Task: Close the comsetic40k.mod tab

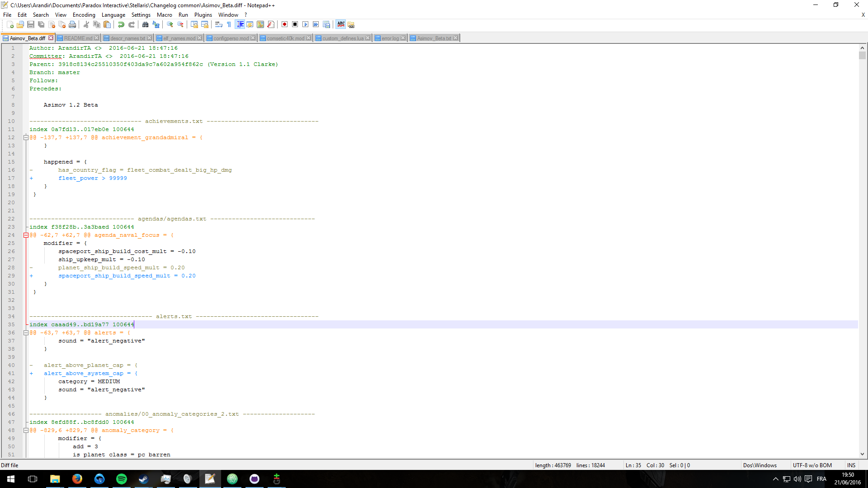Action: pos(308,38)
